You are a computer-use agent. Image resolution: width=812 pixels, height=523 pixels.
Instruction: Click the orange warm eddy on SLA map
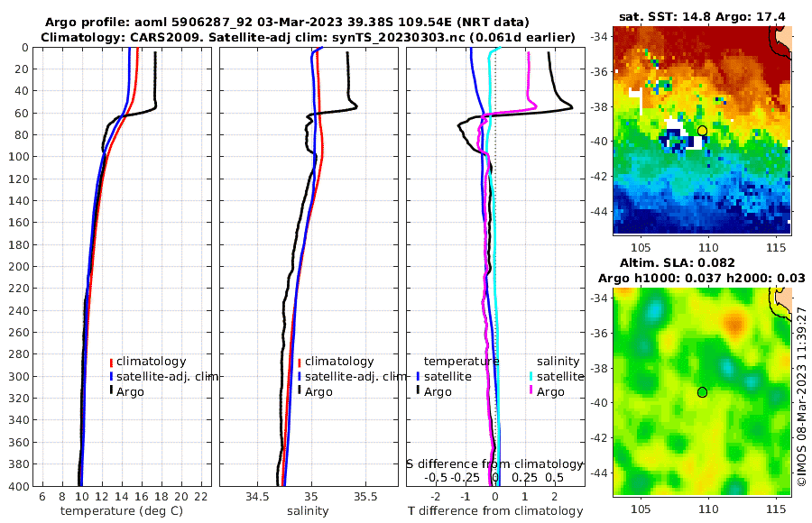point(734,324)
